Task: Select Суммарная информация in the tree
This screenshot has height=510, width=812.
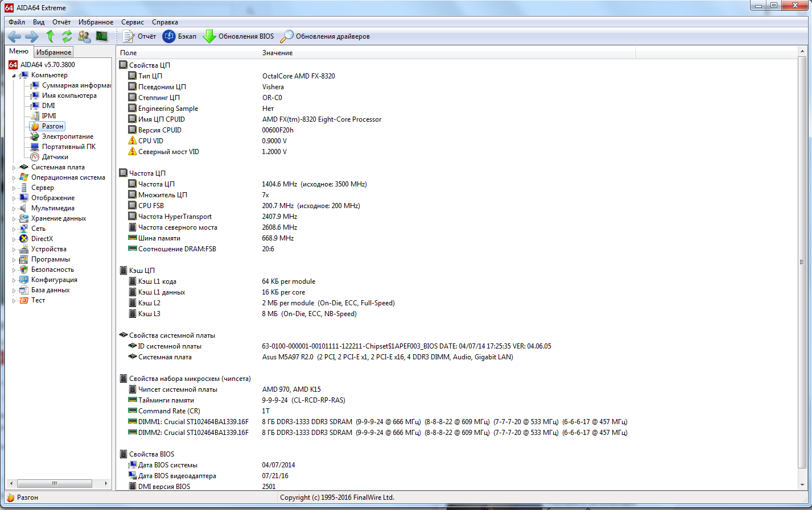Action: click(x=76, y=85)
